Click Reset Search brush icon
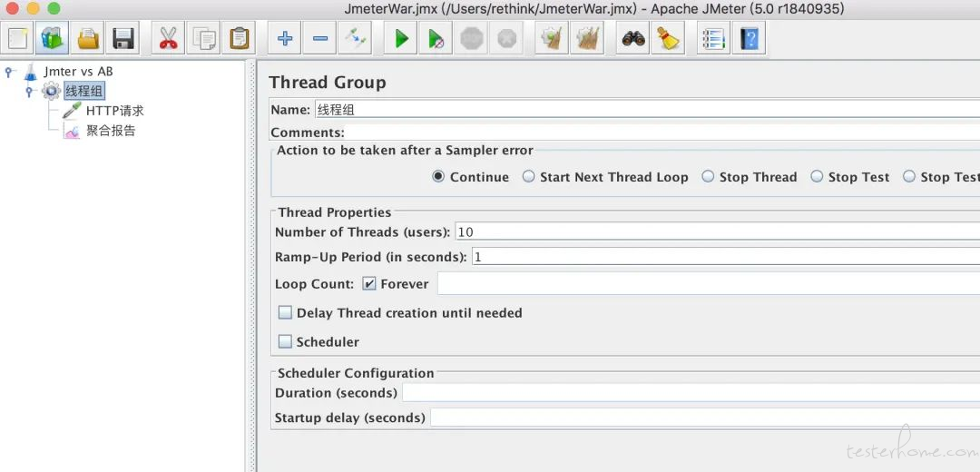The width and height of the screenshot is (980, 472). click(x=668, y=39)
